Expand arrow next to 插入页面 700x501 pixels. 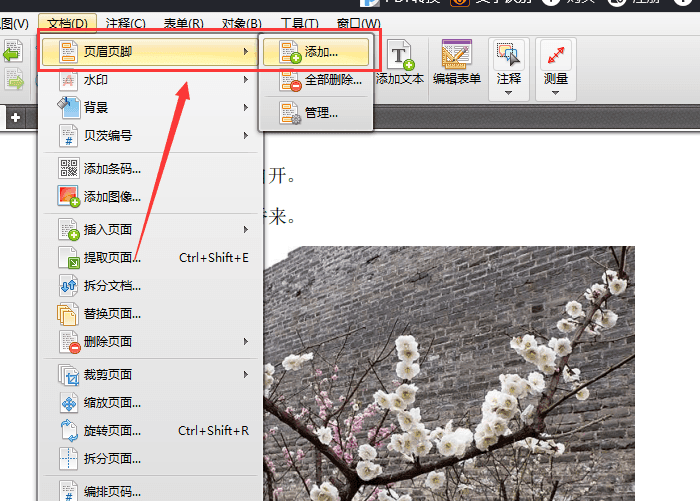[x=246, y=230]
